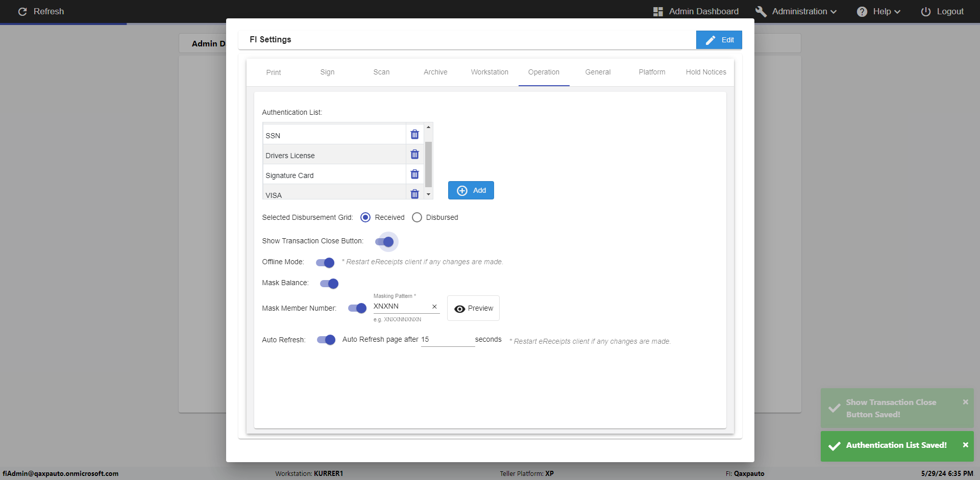980x480 pixels.
Task: Switch to the Scan tab
Action: click(381, 72)
